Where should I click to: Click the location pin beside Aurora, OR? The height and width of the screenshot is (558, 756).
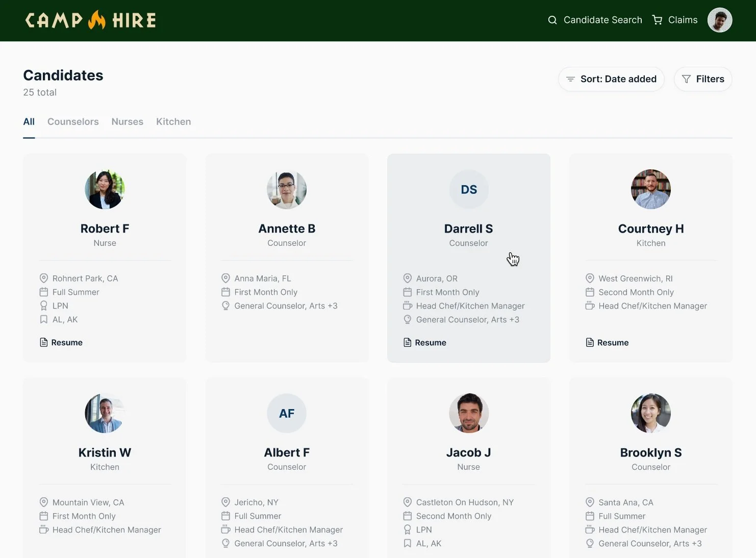(408, 278)
